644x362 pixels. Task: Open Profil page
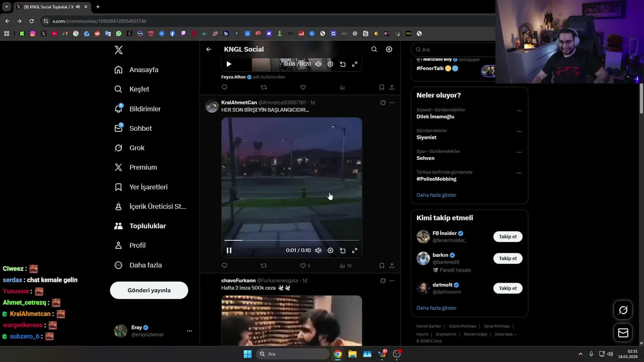130,245
